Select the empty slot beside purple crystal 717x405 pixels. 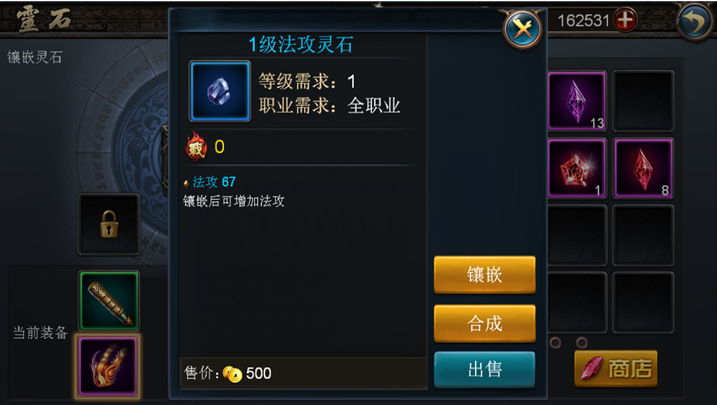pos(643,101)
